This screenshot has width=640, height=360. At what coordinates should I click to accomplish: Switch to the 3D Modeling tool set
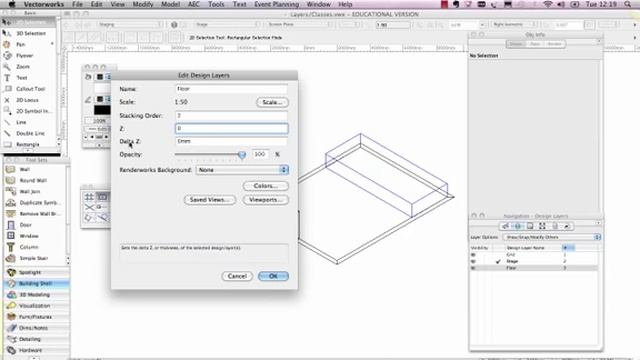pos(37,294)
